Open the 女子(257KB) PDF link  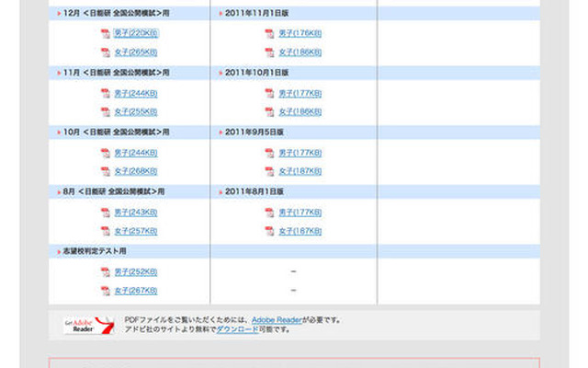[136, 231]
